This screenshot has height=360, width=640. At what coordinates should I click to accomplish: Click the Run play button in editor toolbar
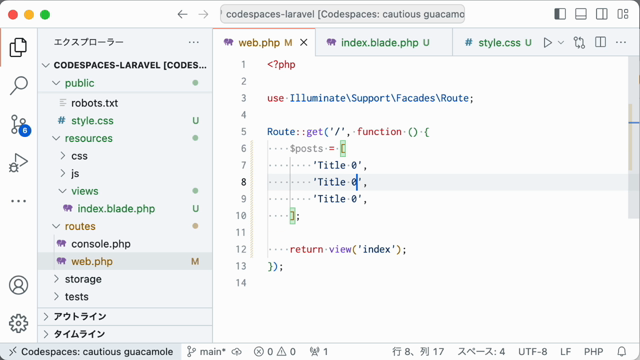pos(548,42)
